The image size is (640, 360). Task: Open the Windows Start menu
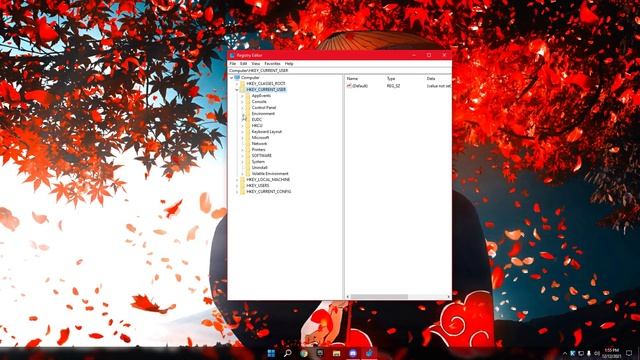(x=271, y=353)
